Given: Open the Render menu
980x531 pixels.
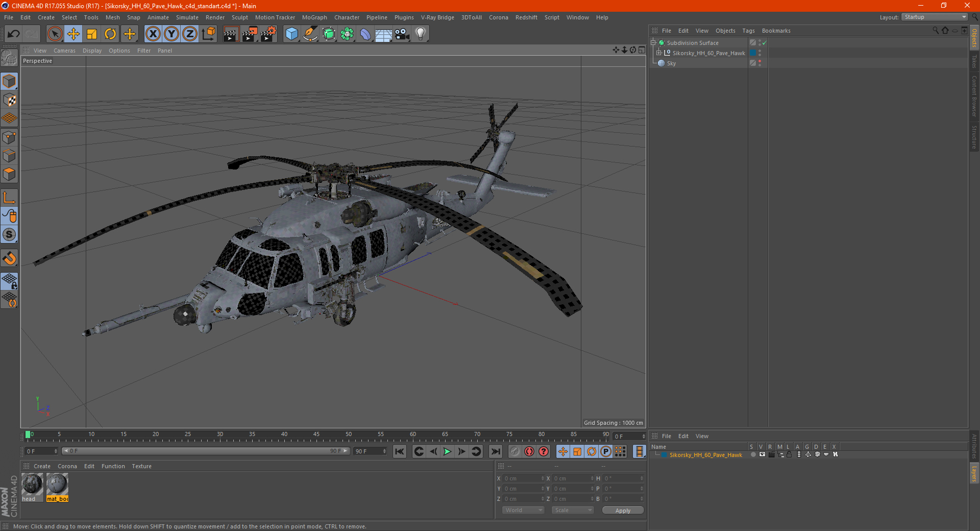Looking at the screenshot, I should tap(215, 17).
